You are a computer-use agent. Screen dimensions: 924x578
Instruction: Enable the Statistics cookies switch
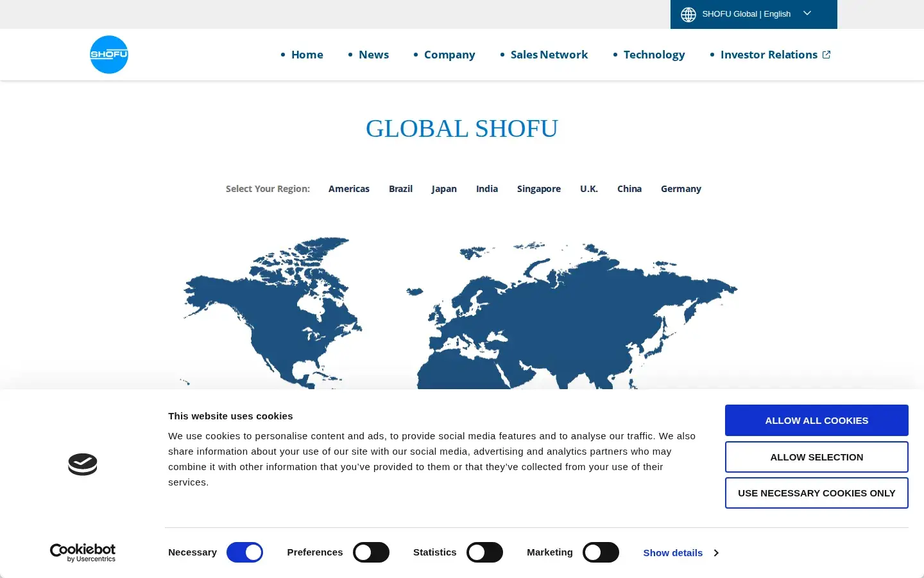(484, 552)
